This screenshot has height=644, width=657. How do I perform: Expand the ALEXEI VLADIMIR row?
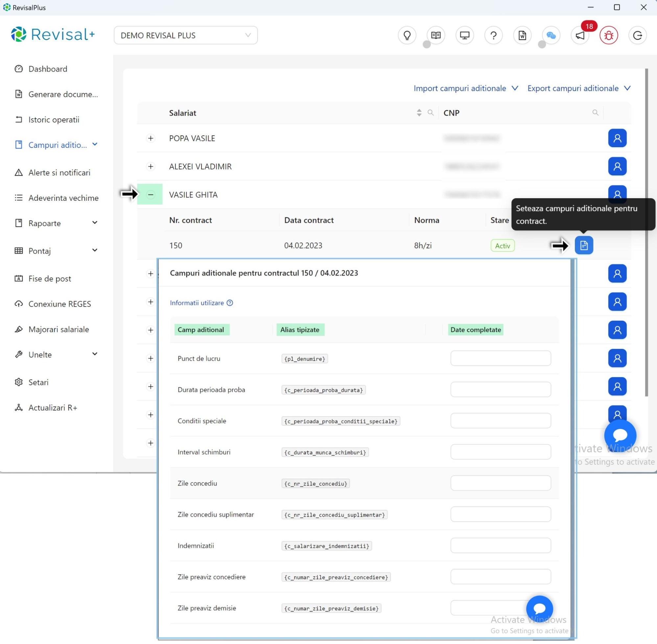[151, 166]
